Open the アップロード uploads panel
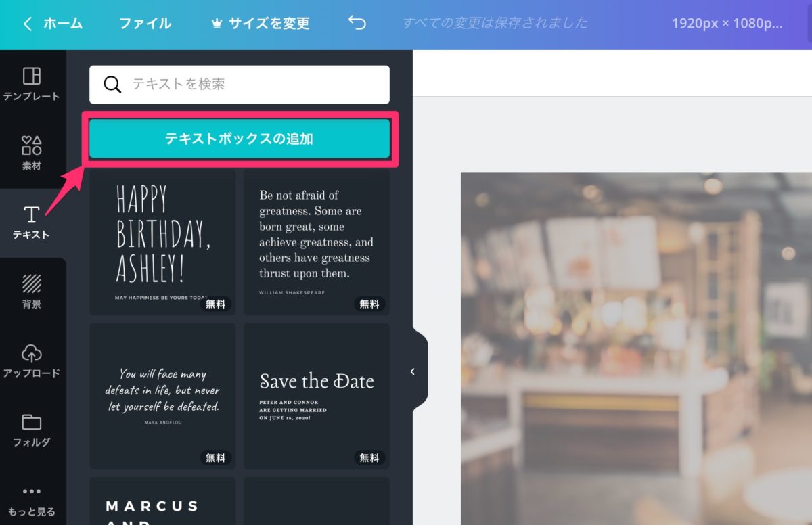The image size is (812, 525). tap(32, 361)
